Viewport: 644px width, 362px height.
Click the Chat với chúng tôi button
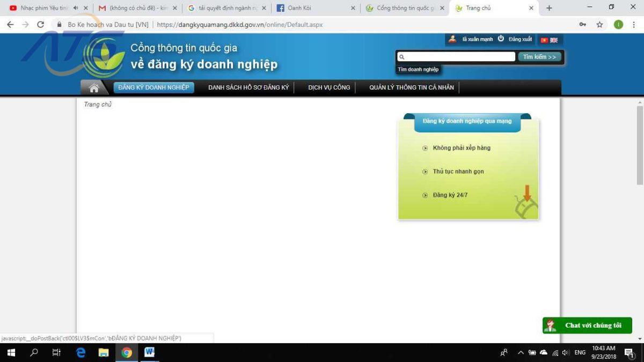tap(587, 326)
